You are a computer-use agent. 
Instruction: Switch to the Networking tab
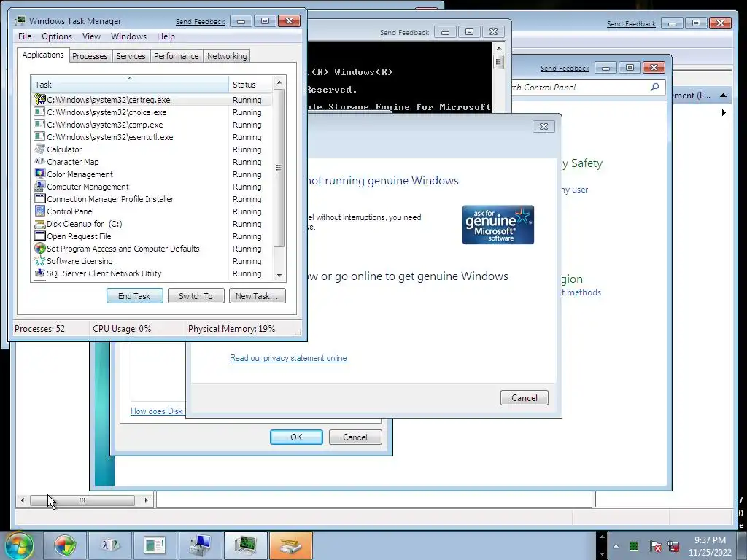227,55
